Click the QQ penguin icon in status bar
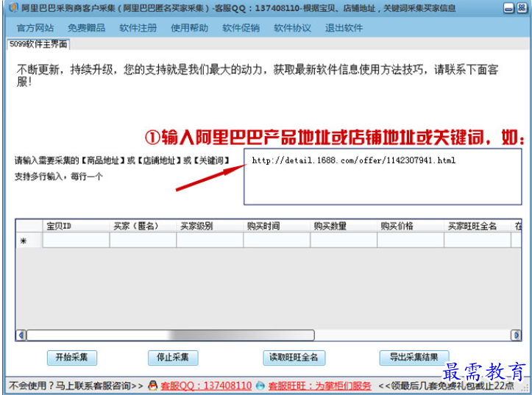Viewport: 532px width, 395px height. tap(153, 385)
